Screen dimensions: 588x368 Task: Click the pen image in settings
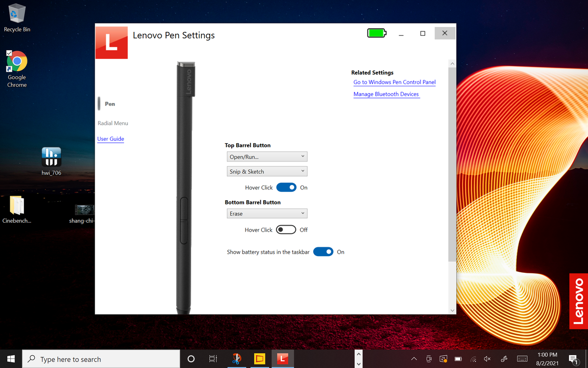click(185, 187)
